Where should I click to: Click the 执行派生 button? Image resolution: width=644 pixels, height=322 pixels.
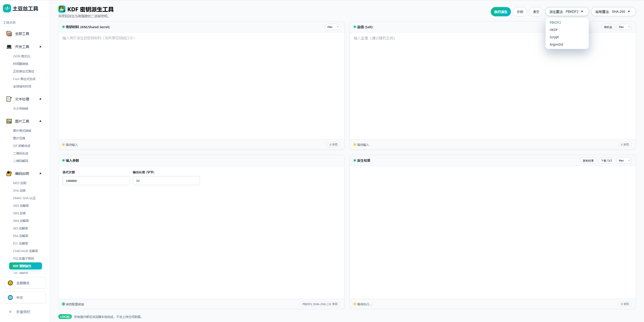[x=501, y=12]
